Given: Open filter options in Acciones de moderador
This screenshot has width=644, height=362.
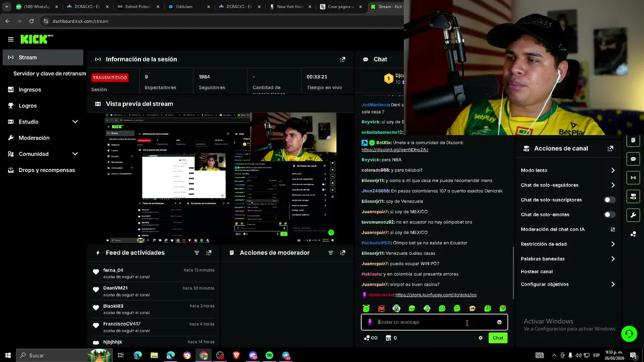Looking at the screenshot, I should [331, 253].
